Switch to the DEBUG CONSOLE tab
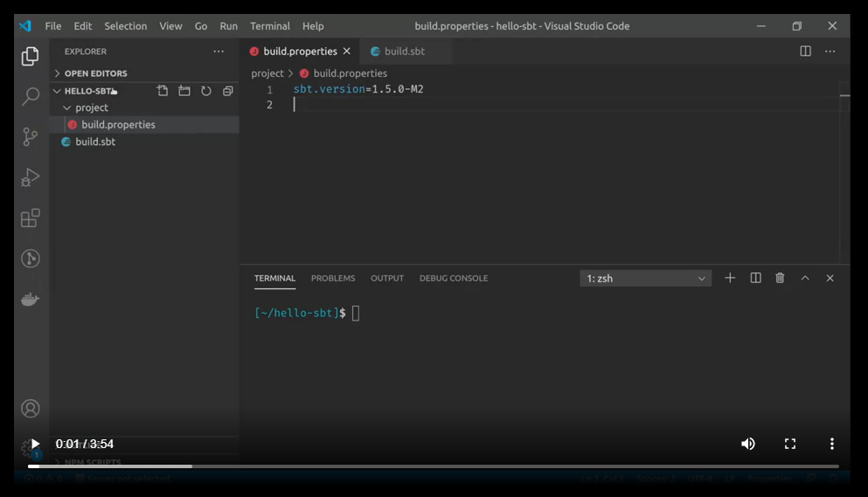This screenshot has height=497, width=868. [454, 279]
